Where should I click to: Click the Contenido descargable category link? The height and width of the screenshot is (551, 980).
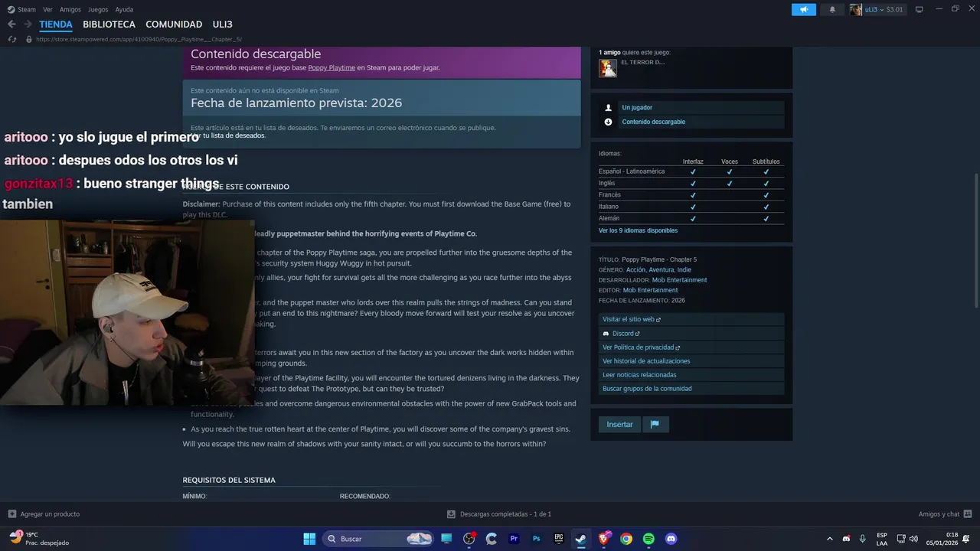653,122
